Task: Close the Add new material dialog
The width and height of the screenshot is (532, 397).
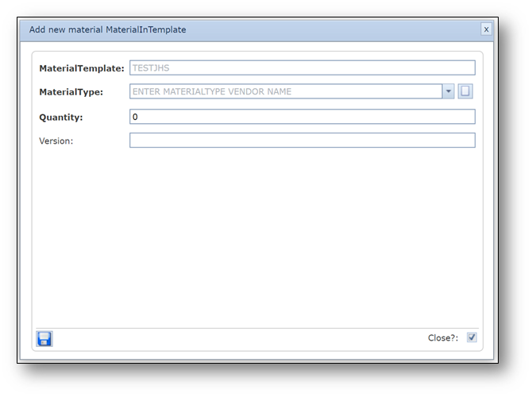Action: pyautogui.click(x=486, y=29)
